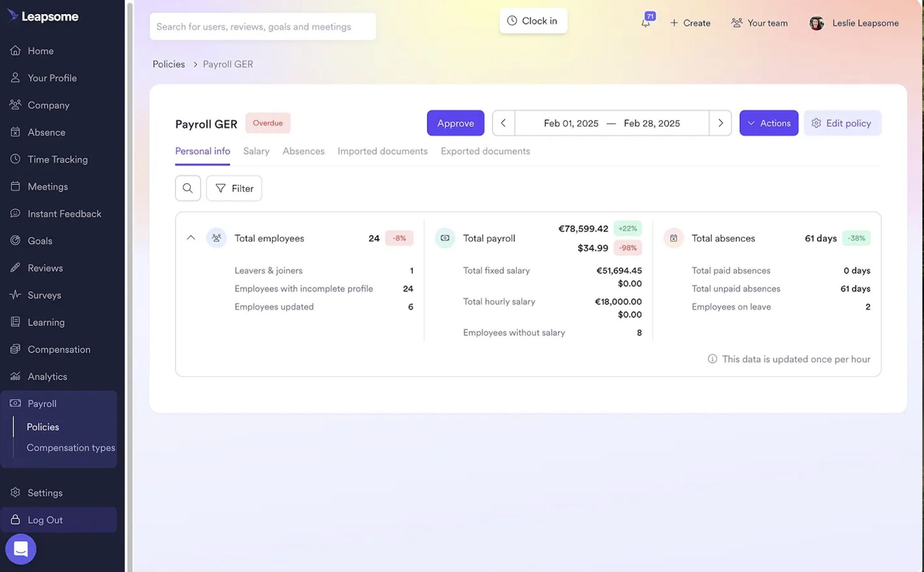Screen dimensions: 924x572
Task: Go to the previous payroll period
Action: [504, 123]
